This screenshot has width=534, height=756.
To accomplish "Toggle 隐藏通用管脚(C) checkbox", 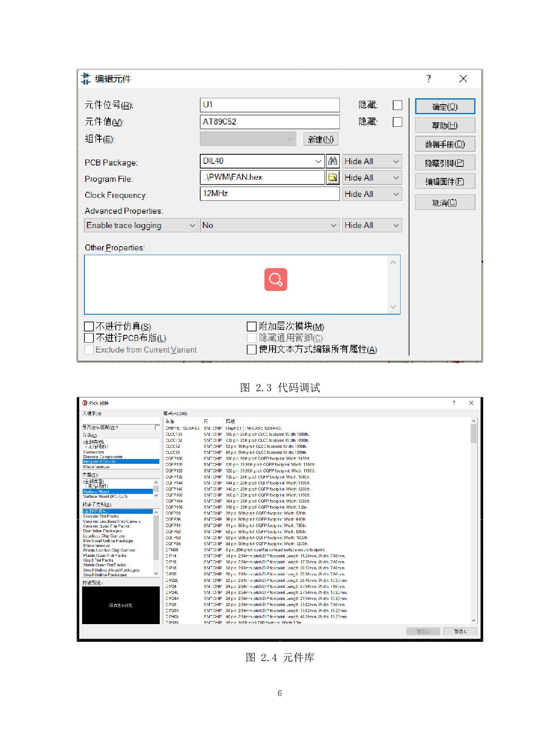I will 251,338.
